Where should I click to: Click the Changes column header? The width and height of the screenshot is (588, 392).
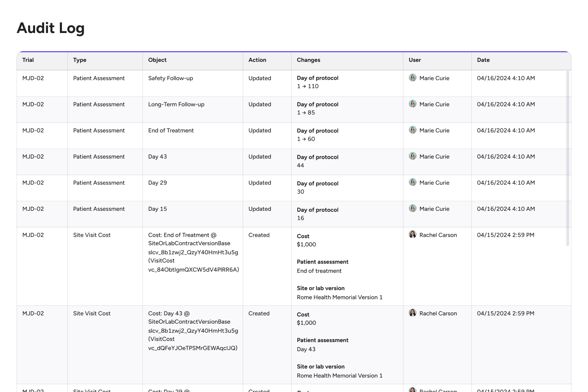308,60
